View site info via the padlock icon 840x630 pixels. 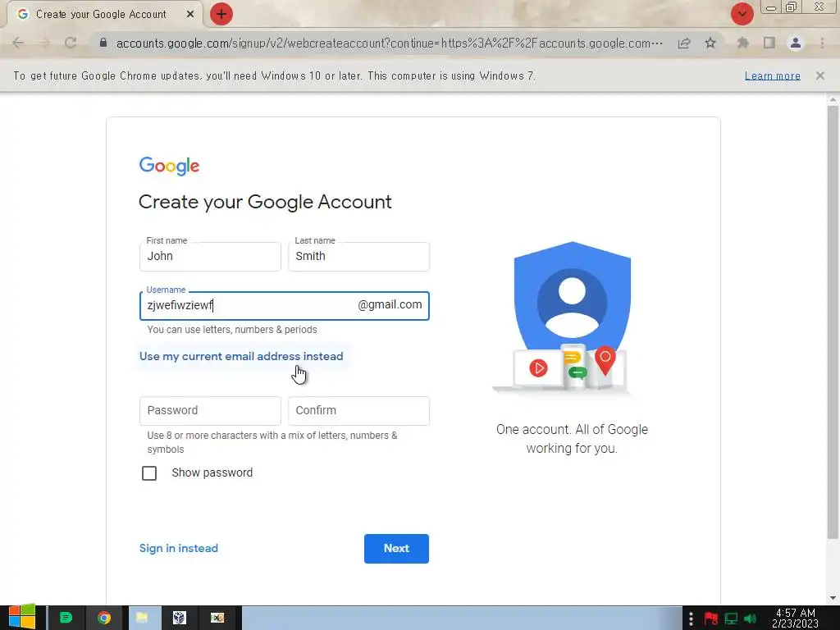[103, 43]
